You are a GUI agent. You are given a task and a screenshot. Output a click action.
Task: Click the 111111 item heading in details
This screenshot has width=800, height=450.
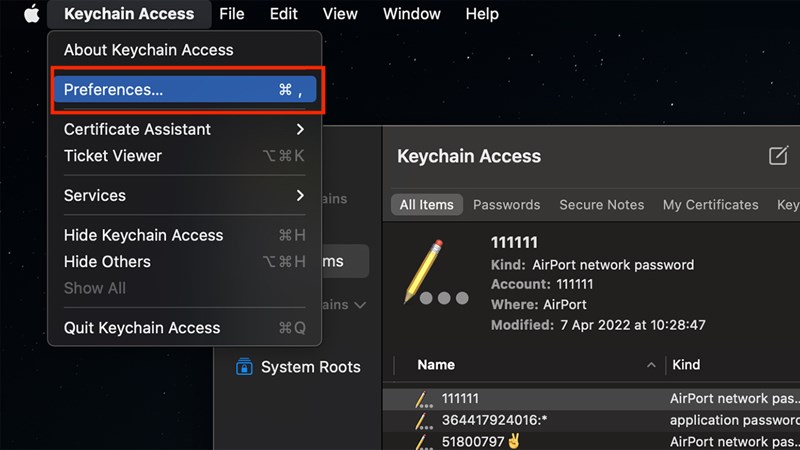514,242
